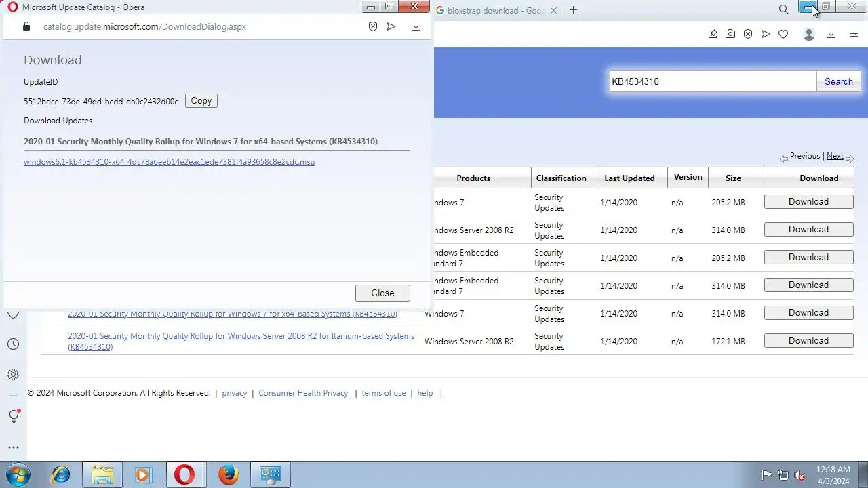
Task: Go to Next results page link
Action: [x=835, y=156]
